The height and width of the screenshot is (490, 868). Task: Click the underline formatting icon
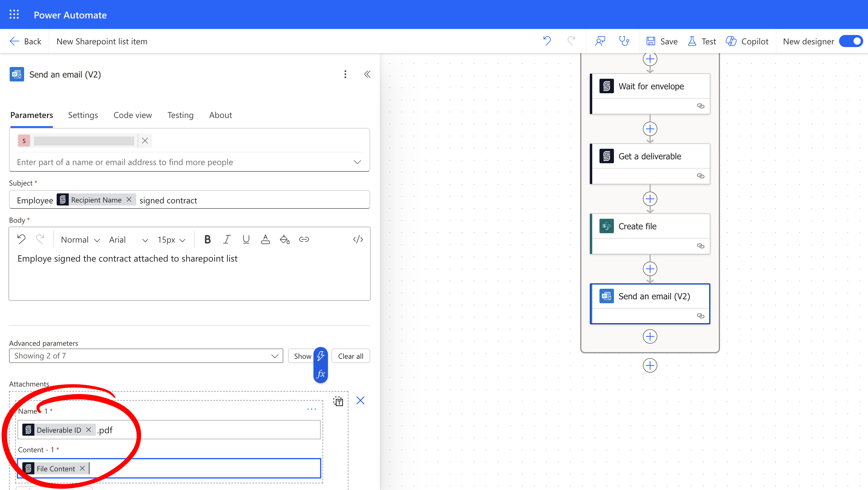246,240
